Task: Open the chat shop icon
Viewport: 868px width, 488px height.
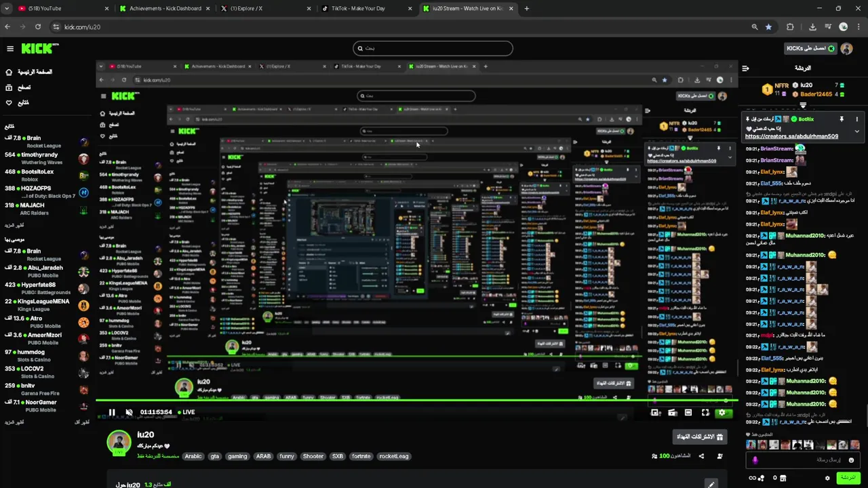Action: click(x=783, y=478)
